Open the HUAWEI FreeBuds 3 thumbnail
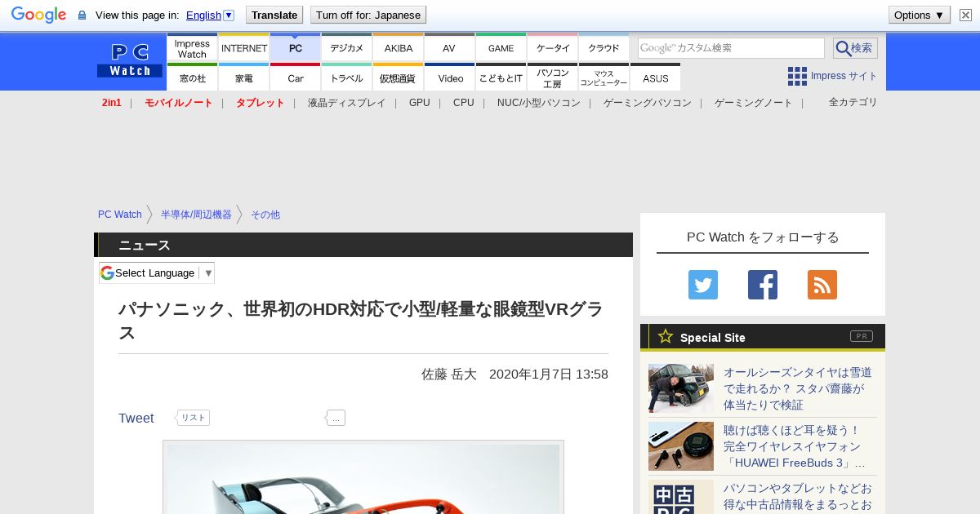The height and width of the screenshot is (514, 980). pyautogui.click(x=681, y=446)
